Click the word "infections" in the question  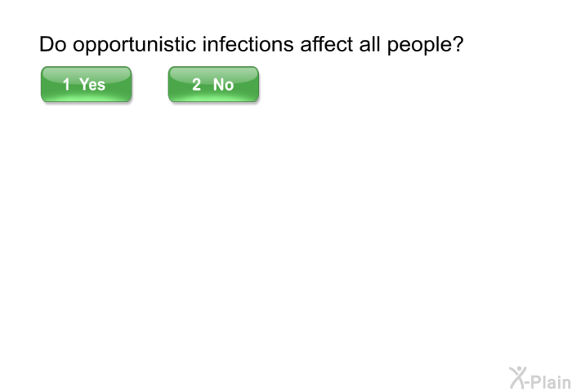point(248,44)
